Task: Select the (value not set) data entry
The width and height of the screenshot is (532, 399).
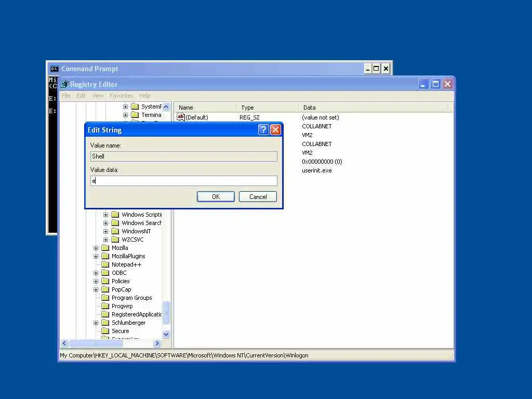Action: (x=321, y=117)
